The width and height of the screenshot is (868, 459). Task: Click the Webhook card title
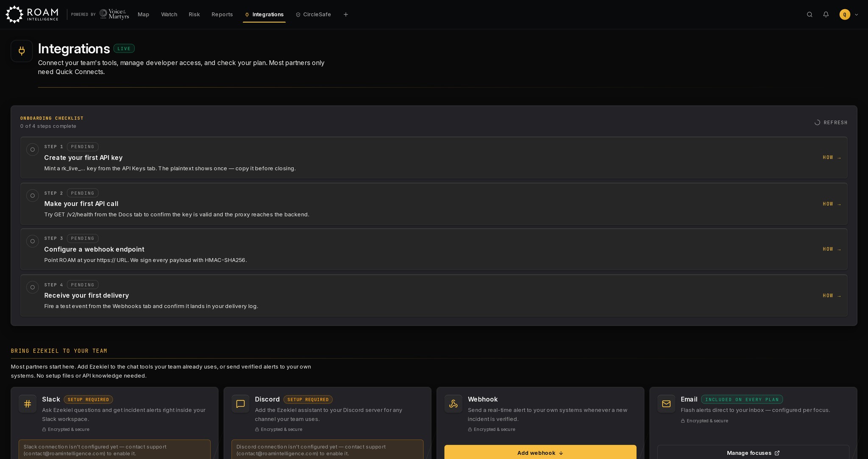coord(483,399)
